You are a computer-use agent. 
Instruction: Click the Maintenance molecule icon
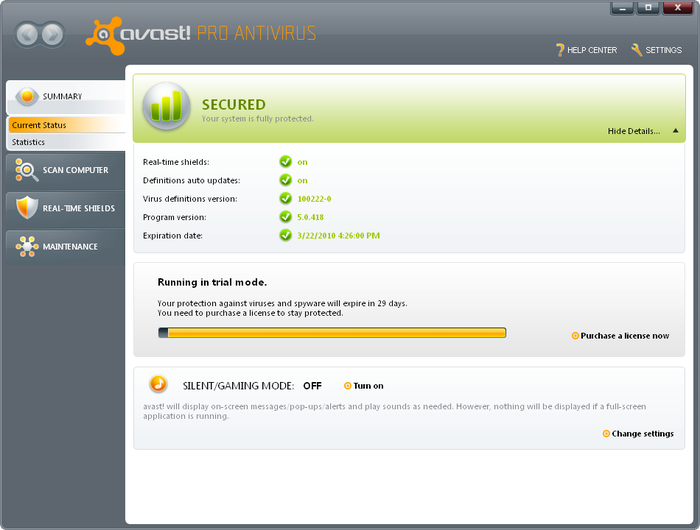click(27, 246)
